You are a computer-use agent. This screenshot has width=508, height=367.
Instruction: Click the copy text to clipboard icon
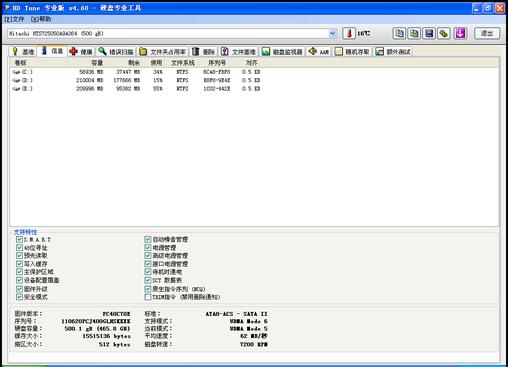399,33
